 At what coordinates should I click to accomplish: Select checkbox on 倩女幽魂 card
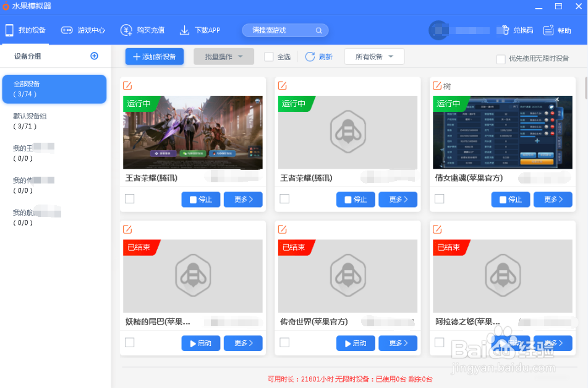[439, 199]
